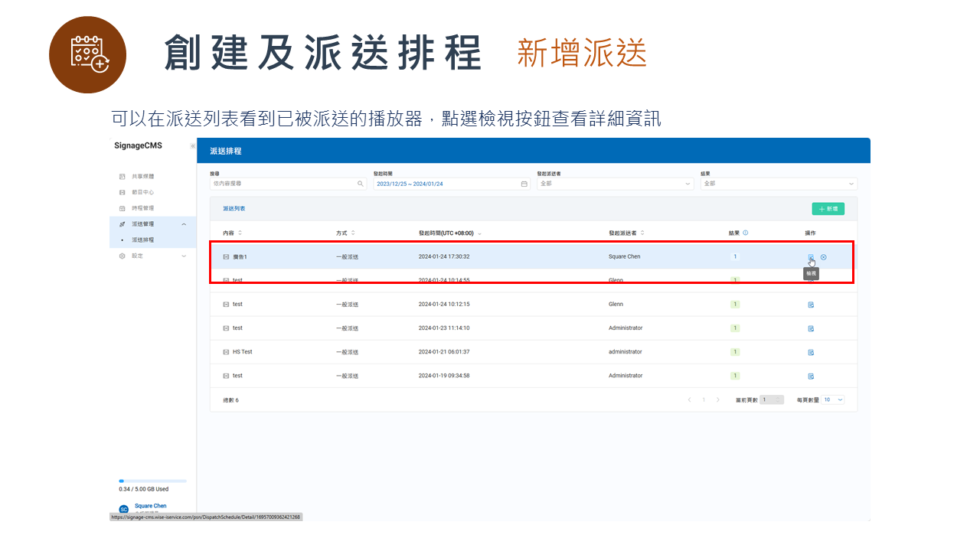Open the 結果 info tooltip icon
The height and width of the screenshot is (551, 980).
point(746,233)
